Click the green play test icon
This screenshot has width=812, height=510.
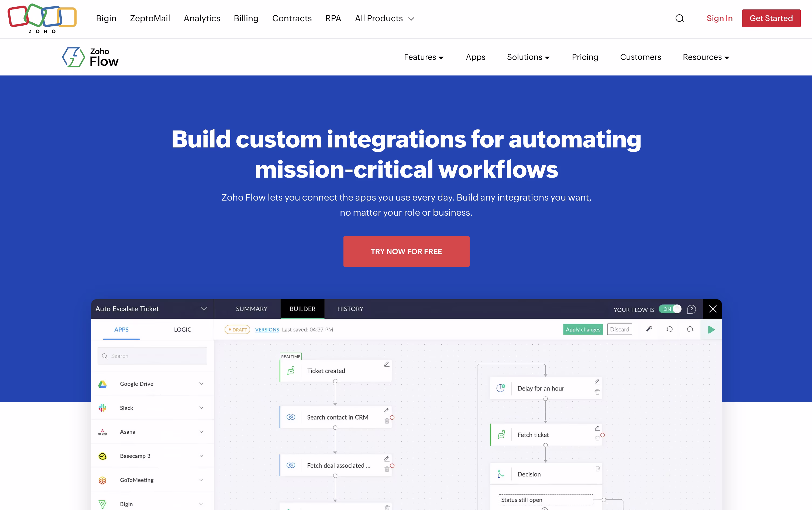[x=711, y=329]
